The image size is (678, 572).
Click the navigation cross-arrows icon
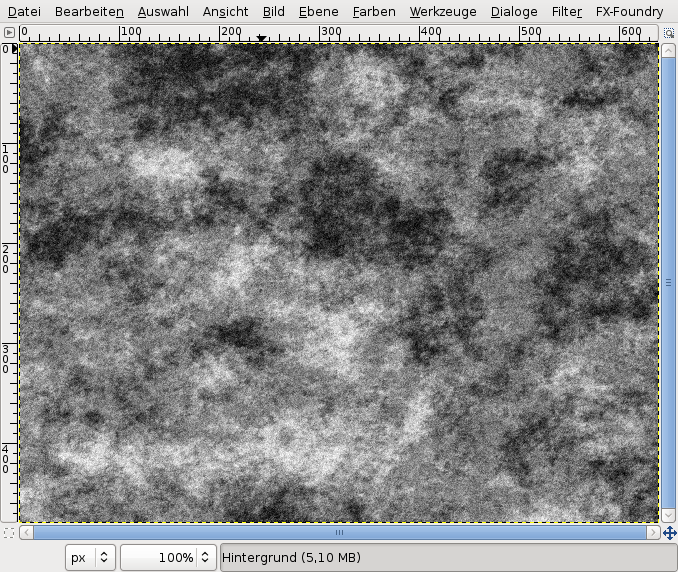[669, 533]
